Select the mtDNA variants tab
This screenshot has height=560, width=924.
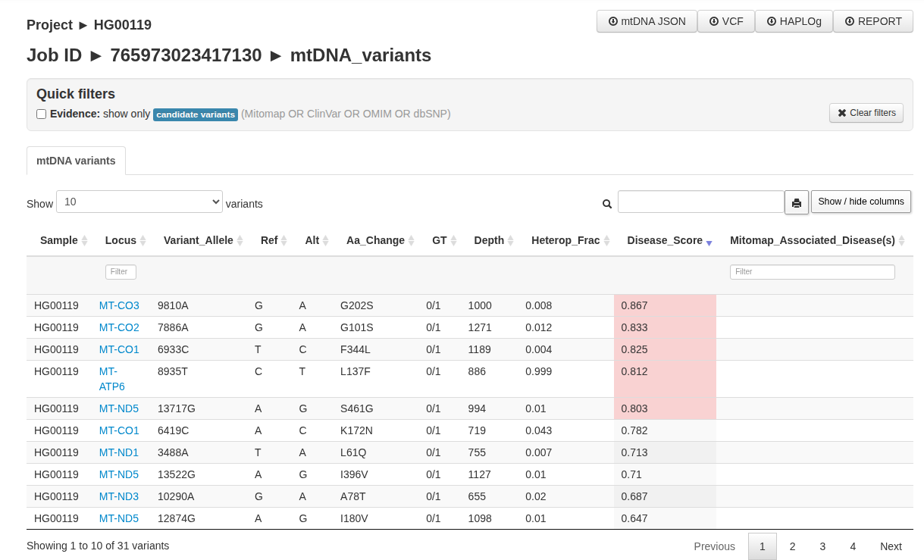76,161
